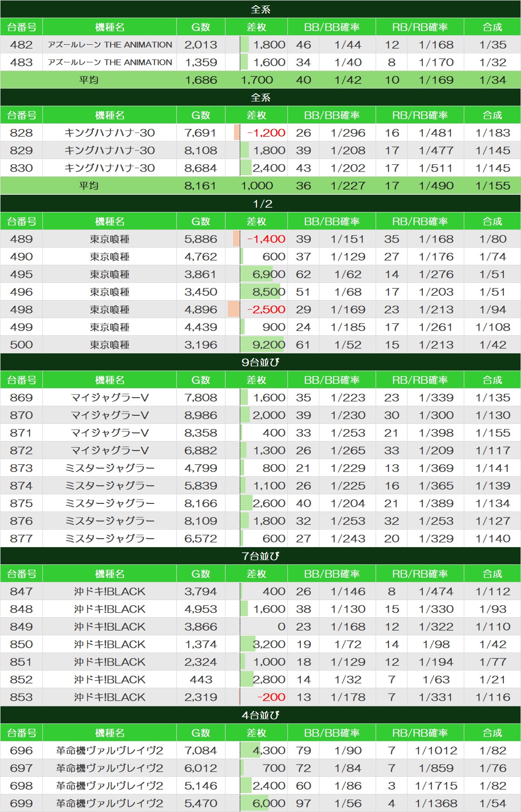Click the 4台並び section header
This screenshot has height=812, width=521.
tap(261, 715)
